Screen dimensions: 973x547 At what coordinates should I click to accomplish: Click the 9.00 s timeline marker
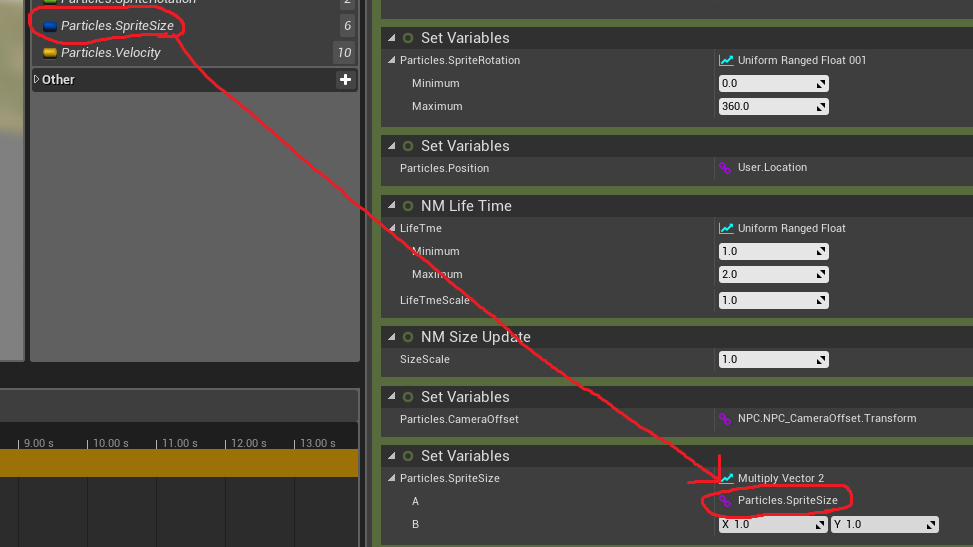tap(38, 443)
